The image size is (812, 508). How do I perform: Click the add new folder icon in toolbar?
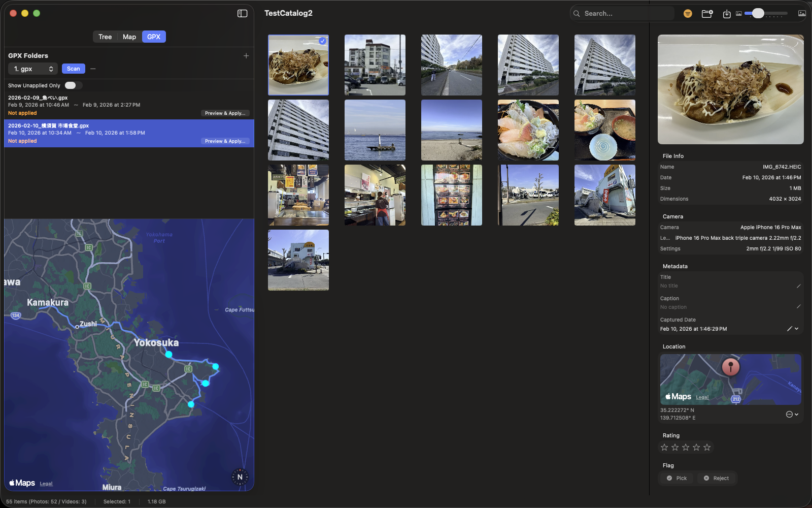click(707, 14)
